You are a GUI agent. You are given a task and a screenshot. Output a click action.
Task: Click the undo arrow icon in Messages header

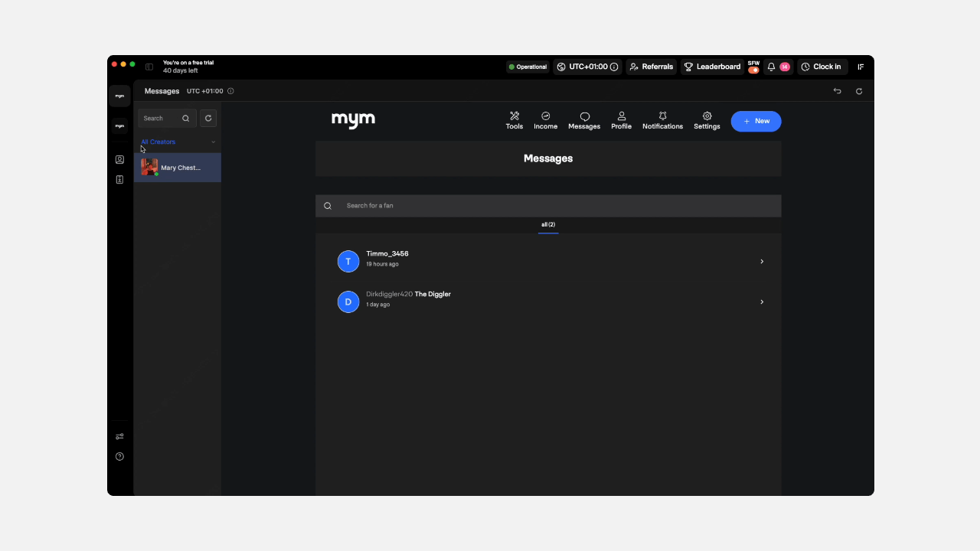coord(838,91)
